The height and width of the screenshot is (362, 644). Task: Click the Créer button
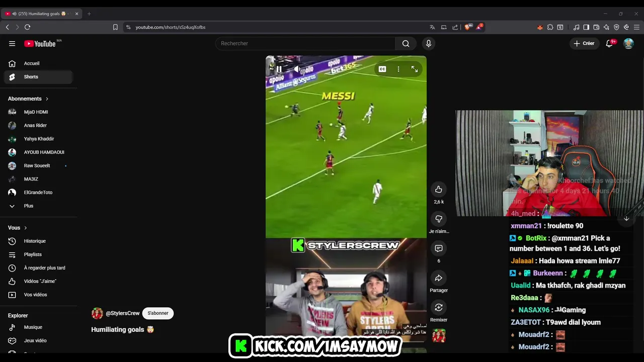pyautogui.click(x=584, y=43)
